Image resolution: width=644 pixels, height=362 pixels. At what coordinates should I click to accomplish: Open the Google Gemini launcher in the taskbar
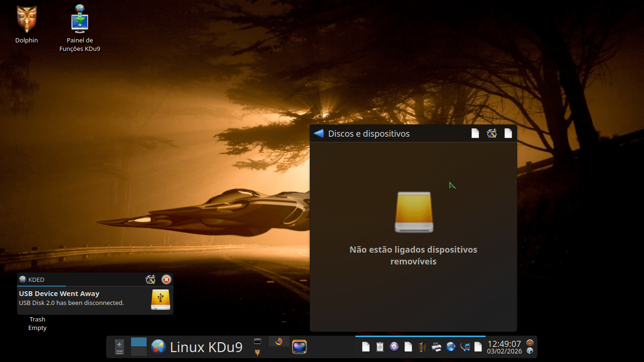click(119, 347)
